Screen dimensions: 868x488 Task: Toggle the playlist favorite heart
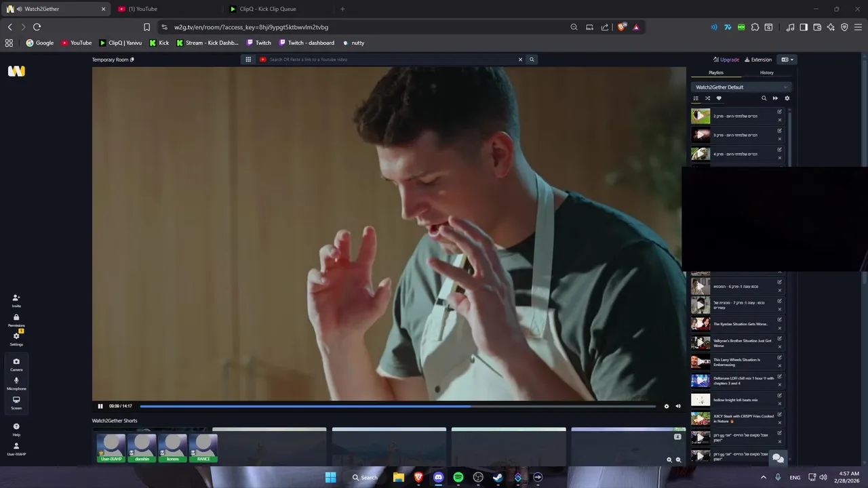pos(719,98)
